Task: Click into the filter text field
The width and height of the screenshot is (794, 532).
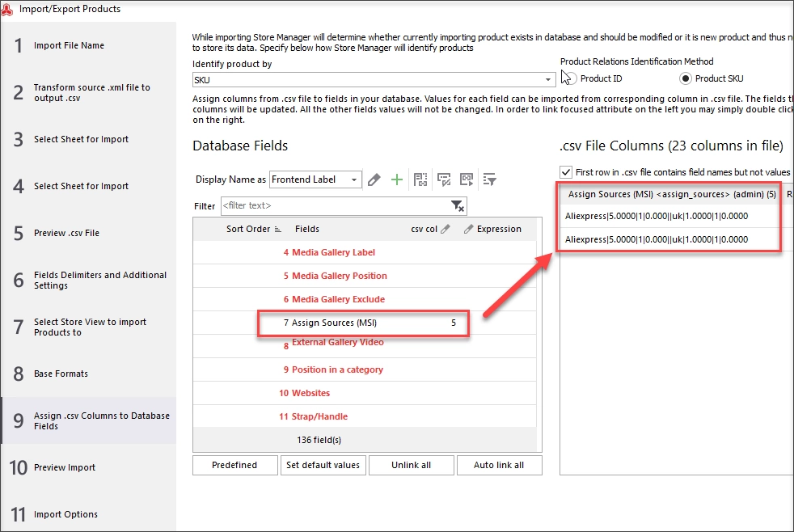Action: coord(336,205)
